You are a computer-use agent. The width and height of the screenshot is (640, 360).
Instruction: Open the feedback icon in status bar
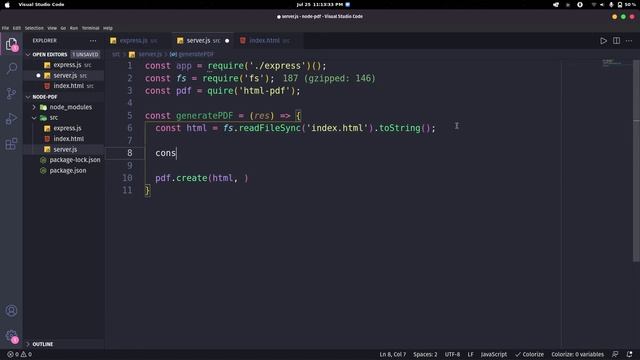coord(615,354)
